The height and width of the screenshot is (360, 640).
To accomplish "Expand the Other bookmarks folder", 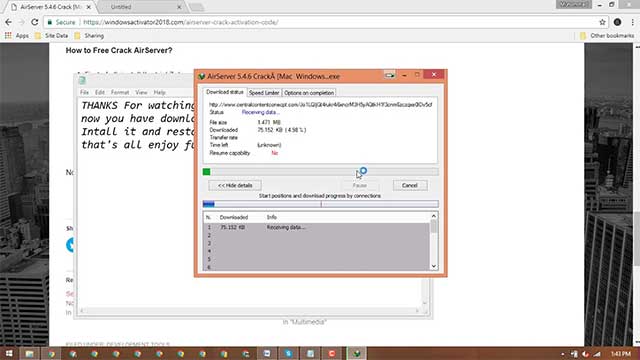I will [607, 36].
